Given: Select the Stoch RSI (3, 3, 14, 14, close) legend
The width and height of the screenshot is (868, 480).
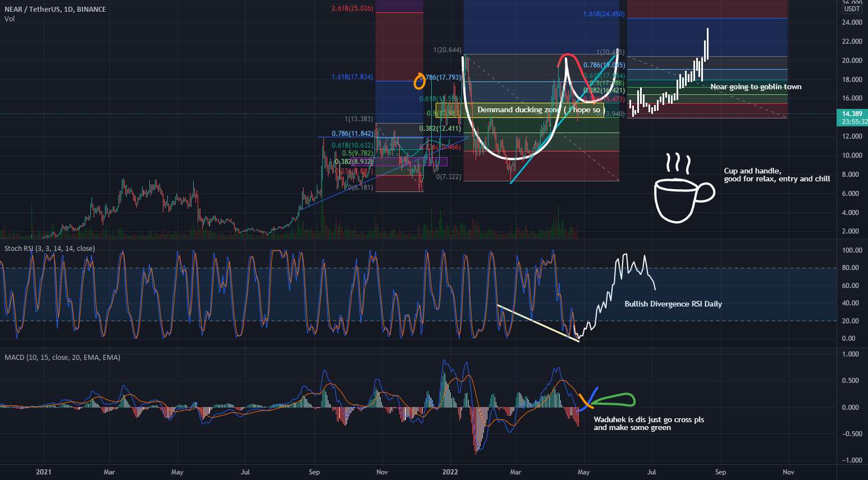Looking at the screenshot, I should tap(49, 248).
